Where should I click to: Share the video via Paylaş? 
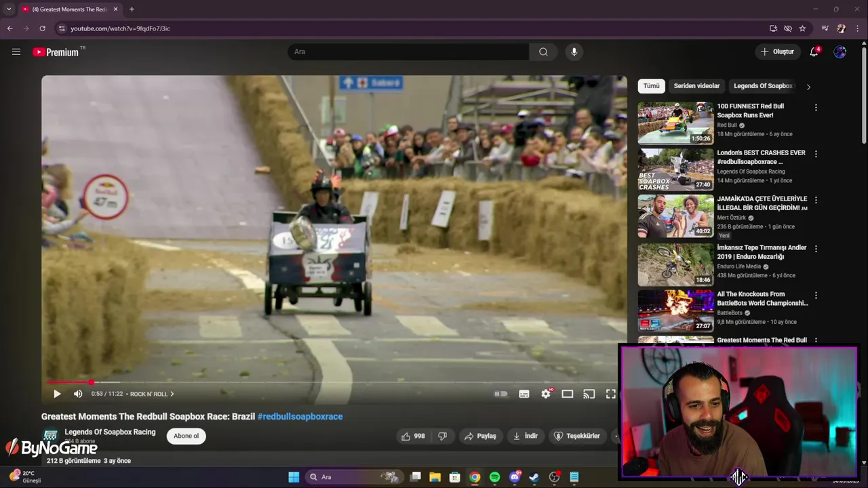pyautogui.click(x=480, y=436)
